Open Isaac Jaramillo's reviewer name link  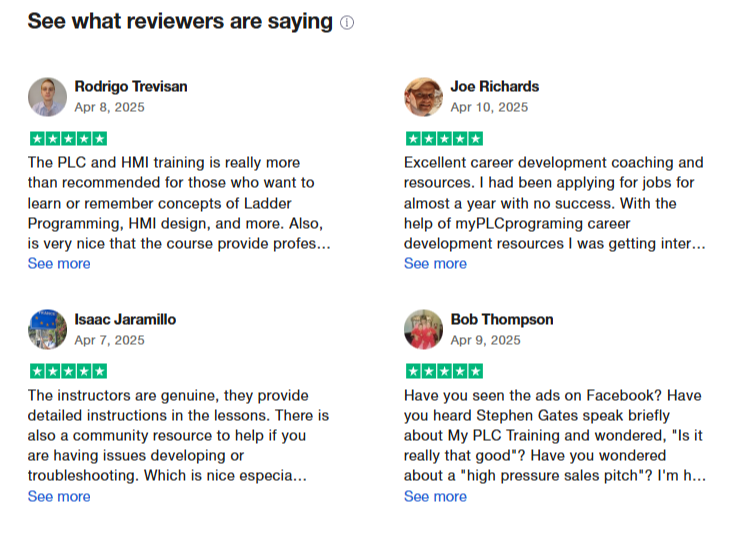coord(125,319)
